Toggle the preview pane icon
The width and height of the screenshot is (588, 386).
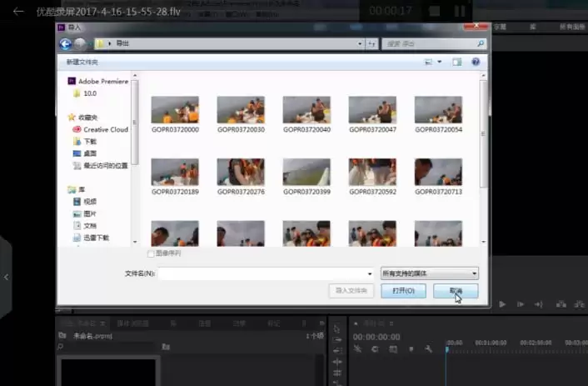pos(456,62)
